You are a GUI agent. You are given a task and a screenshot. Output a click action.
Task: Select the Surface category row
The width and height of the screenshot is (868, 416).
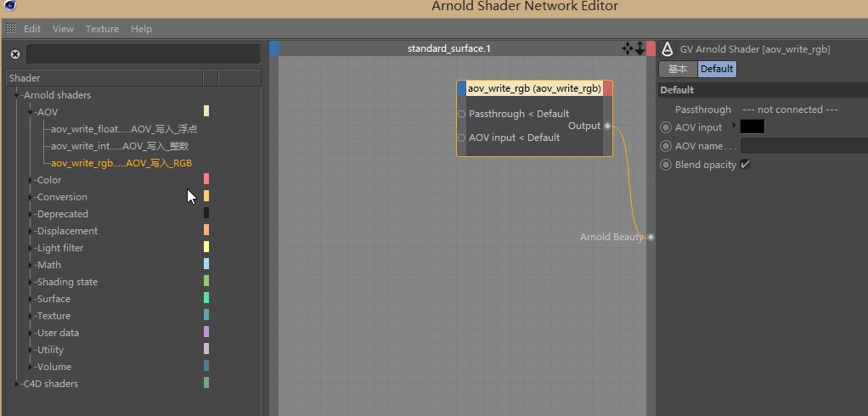point(54,300)
